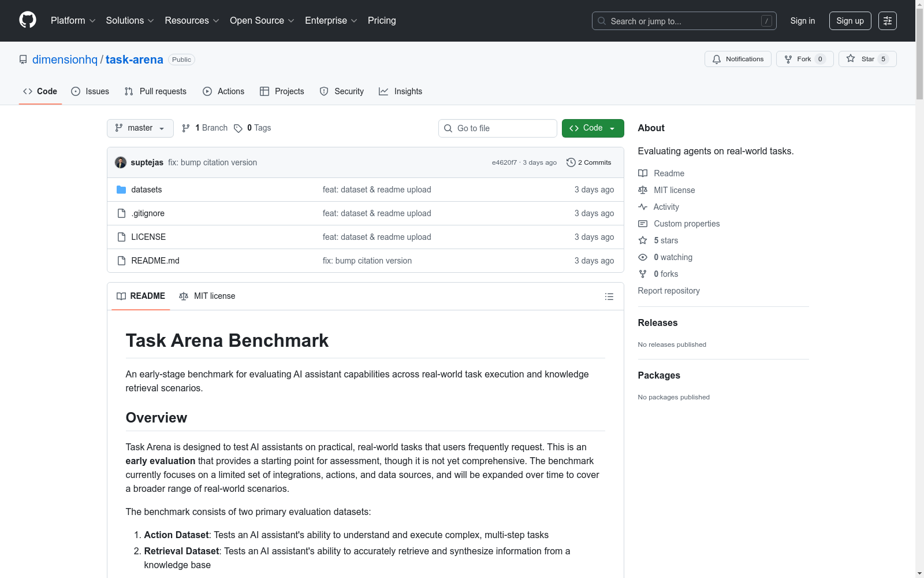
Task: Click the Sign up button
Action: click(850, 21)
